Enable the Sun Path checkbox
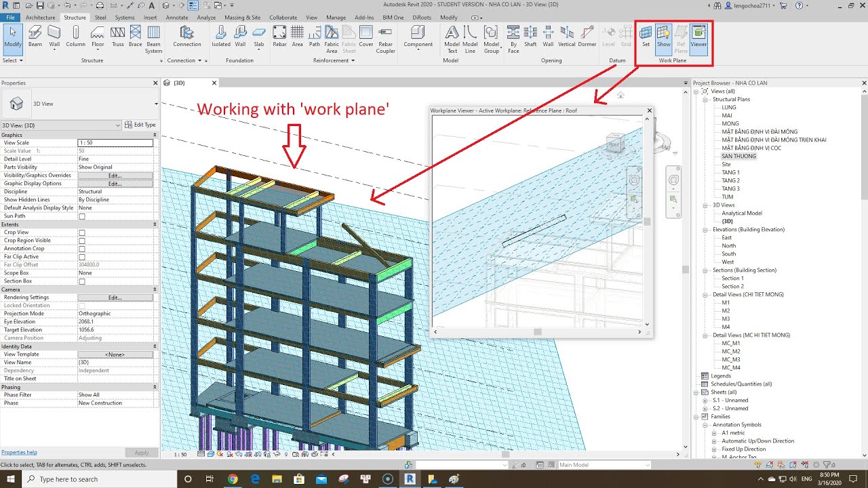 (82, 216)
